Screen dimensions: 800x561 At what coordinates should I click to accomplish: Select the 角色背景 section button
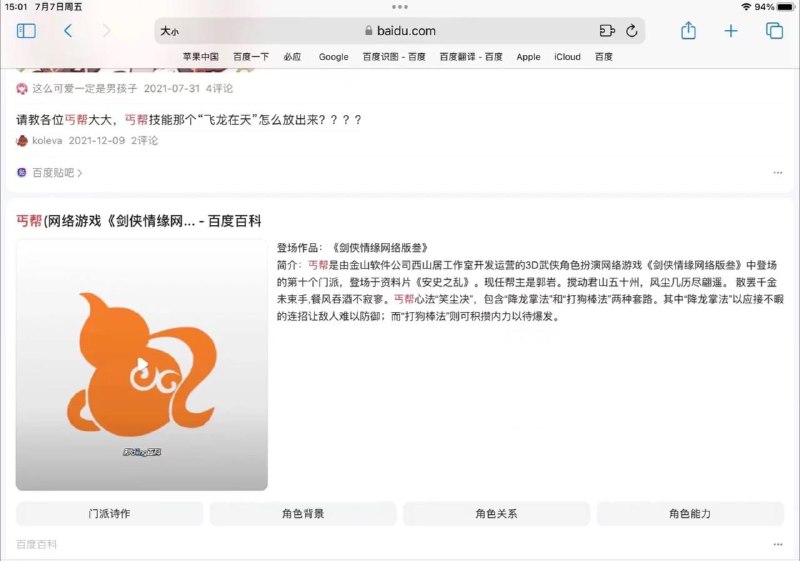pos(303,514)
